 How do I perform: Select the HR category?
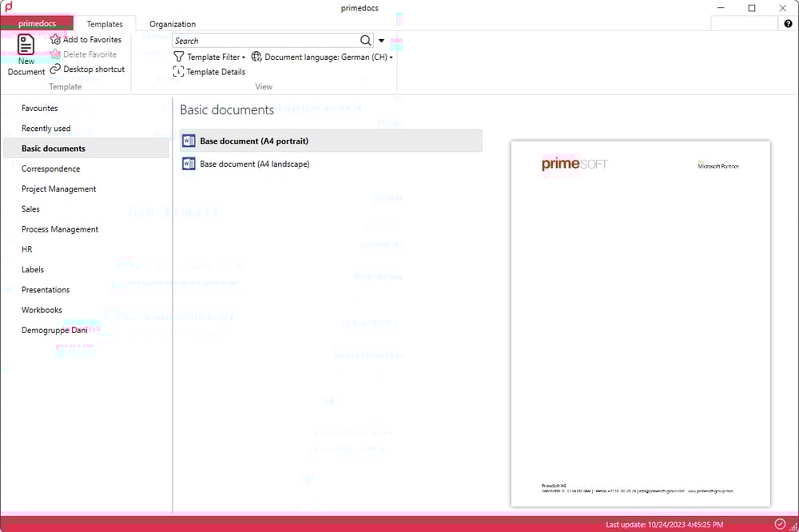click(86, 249)
